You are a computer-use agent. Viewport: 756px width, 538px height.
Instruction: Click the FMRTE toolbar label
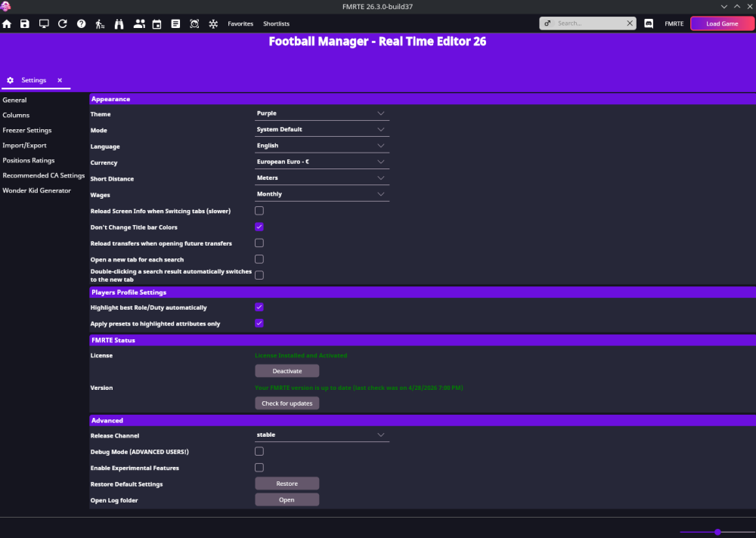(x=674, y=23)
